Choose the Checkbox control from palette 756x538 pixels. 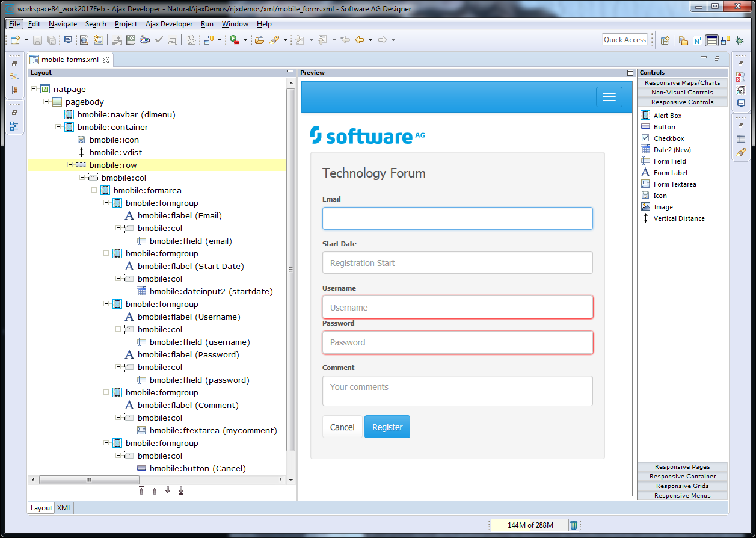click(x=668, y=138)
